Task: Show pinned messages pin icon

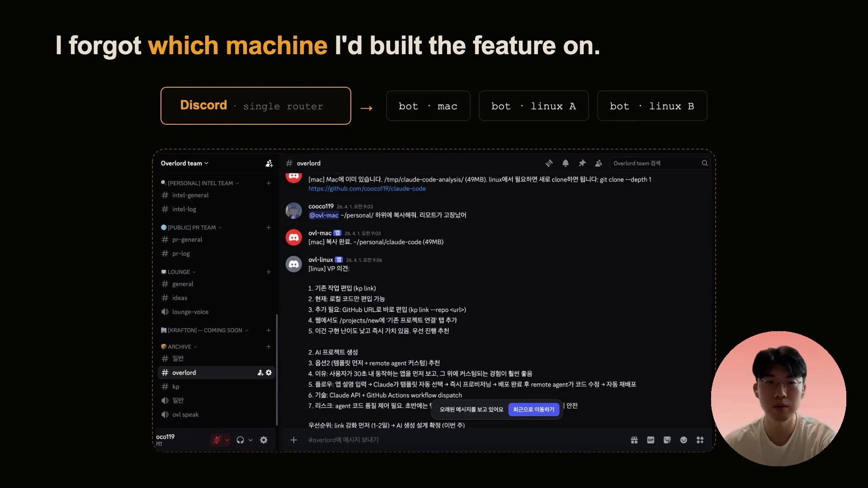Action: [582, 163]
